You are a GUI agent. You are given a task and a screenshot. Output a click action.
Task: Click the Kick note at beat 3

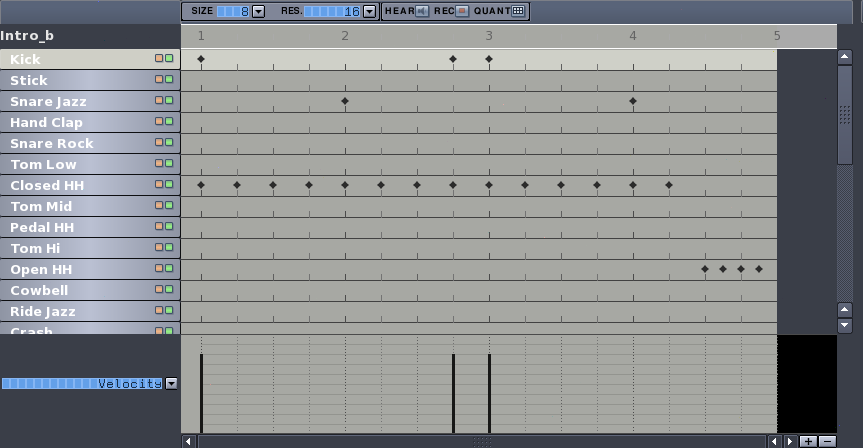pyautogui.click(x=489, y=59)
